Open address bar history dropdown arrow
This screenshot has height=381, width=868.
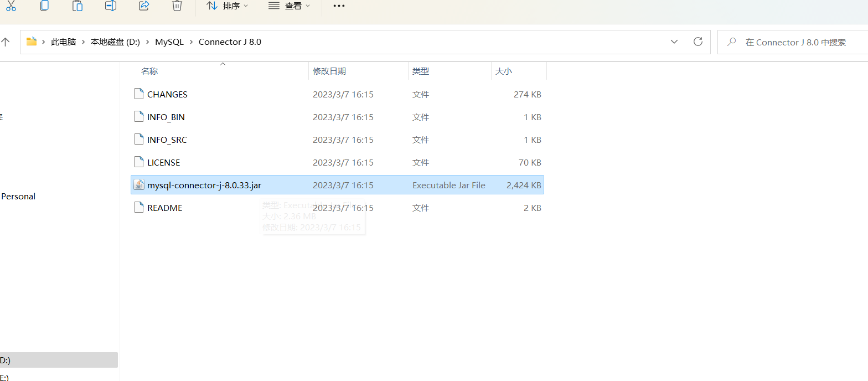[x=674, y=42]
